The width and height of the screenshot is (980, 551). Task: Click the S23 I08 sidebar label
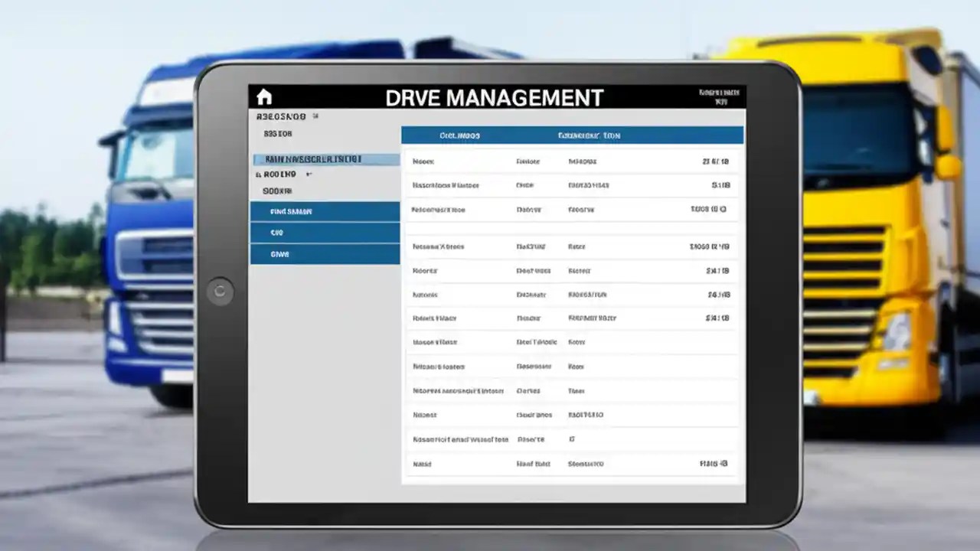pos(279,132)
